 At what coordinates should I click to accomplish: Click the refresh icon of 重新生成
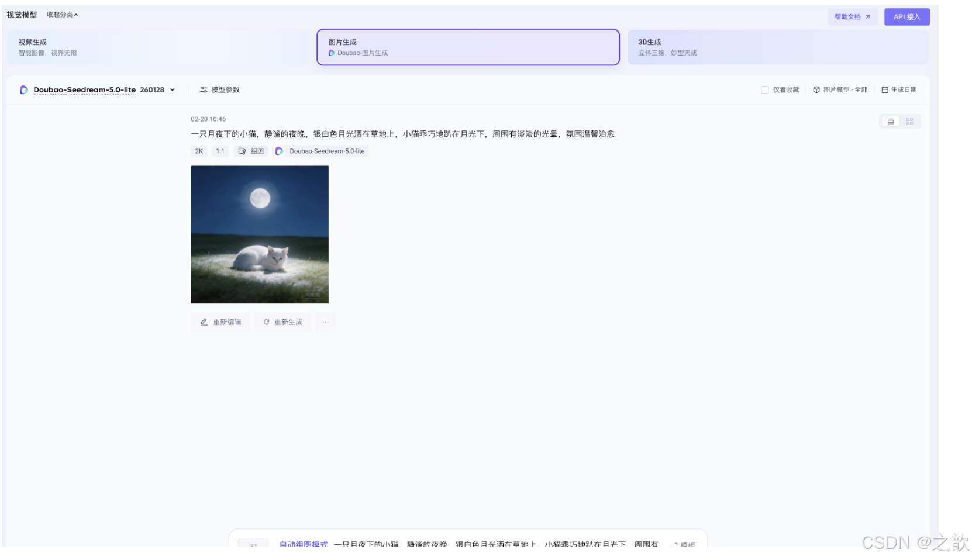(x=267, y=322)
